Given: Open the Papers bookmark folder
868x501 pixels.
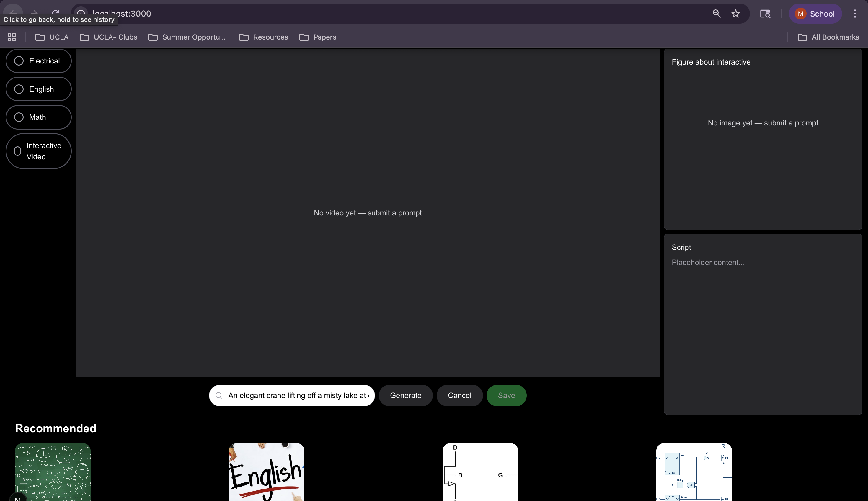Looking at the screenshot, I should [x=318, y=37].
